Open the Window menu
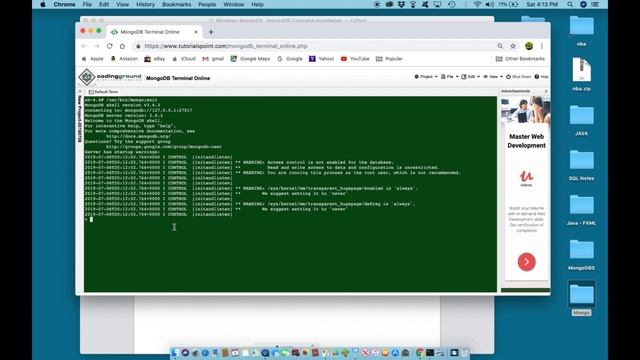This screenshot has width=640, height=360. (233, 4)
